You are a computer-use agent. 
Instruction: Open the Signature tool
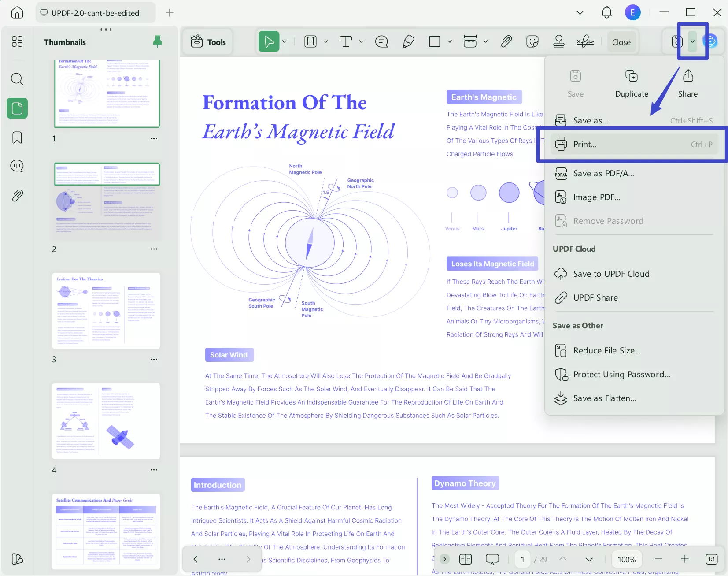[x=584, y=41]
